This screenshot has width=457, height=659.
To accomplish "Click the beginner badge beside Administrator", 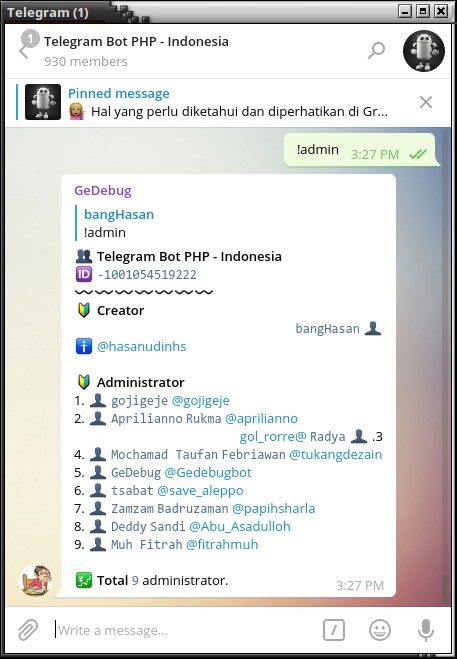I will [84, 382].
